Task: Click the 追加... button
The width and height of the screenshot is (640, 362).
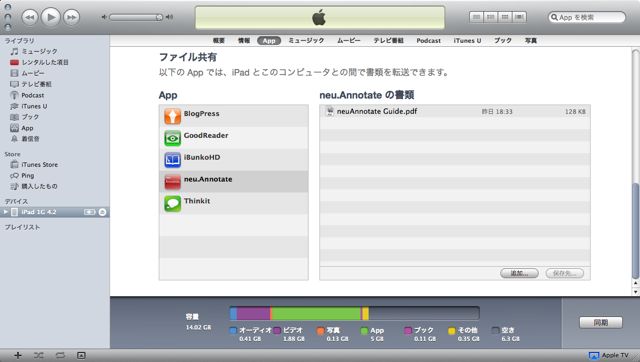Action: 519,273
